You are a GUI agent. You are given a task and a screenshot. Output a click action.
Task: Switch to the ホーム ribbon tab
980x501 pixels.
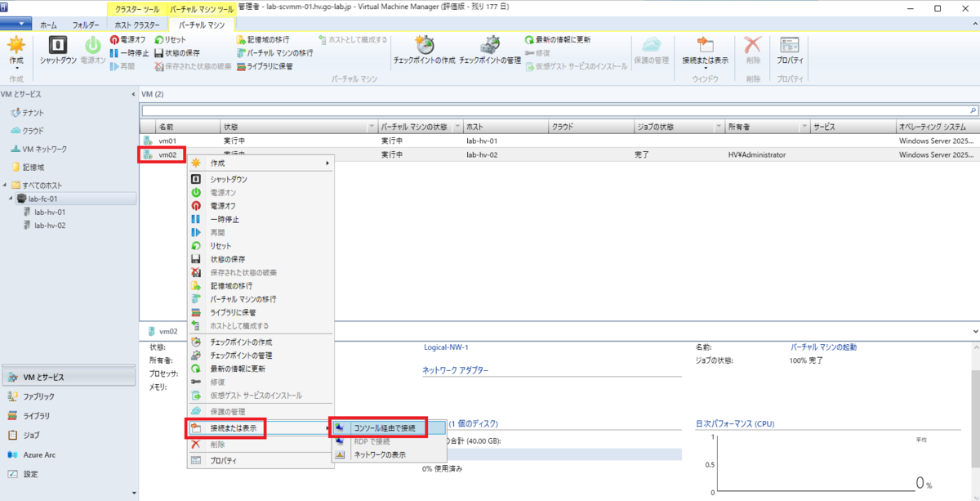[48, 25]
